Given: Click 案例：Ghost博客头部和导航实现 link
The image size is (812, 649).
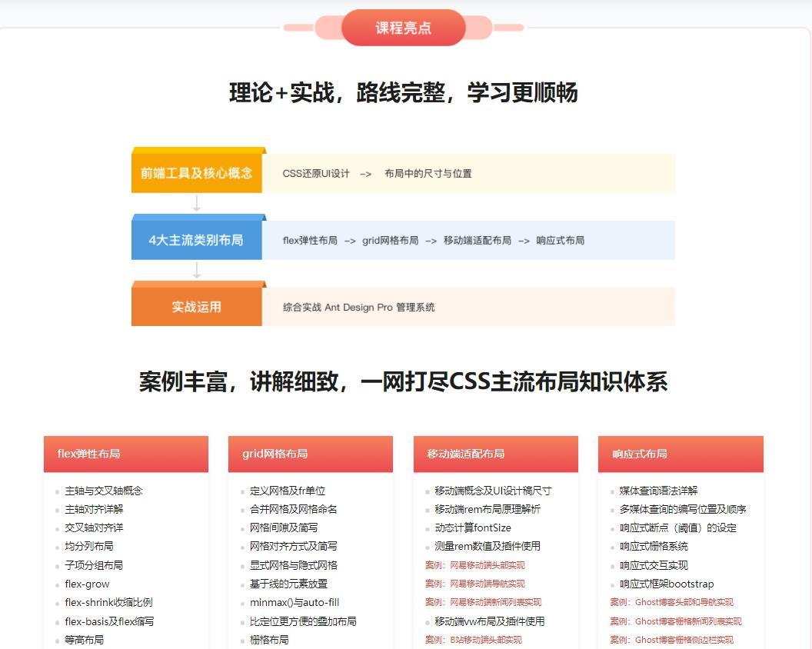Looking at the screenshot, I should pyautogui.click(x=671, y=602).
